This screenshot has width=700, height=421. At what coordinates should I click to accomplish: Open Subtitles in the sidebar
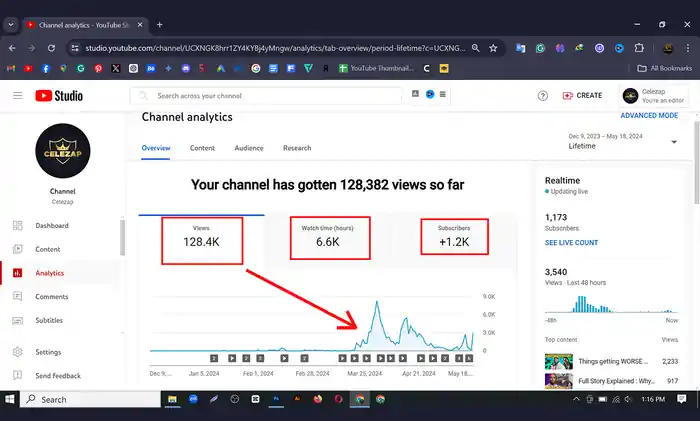(x=49, y=320)
